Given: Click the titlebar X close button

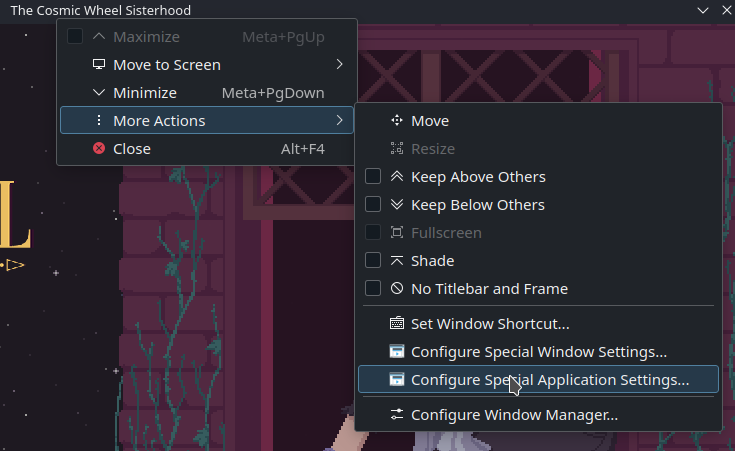Looking at the screenshot, I should [x=727, y=10].
